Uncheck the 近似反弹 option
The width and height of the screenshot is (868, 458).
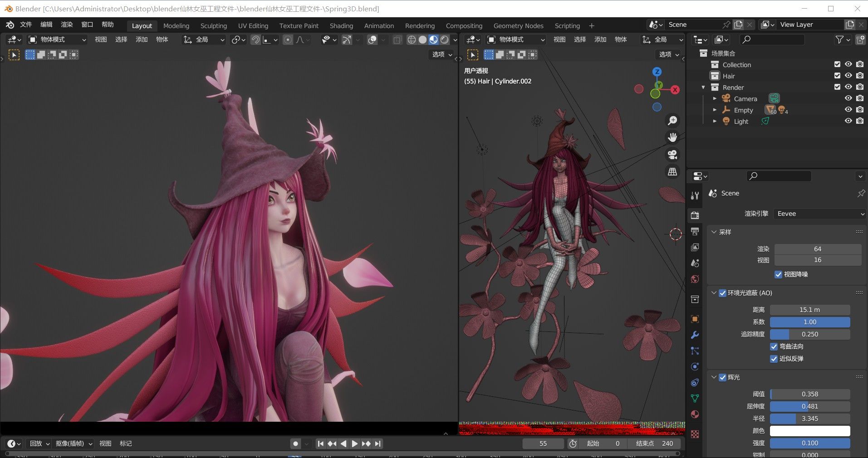point(774,359)
